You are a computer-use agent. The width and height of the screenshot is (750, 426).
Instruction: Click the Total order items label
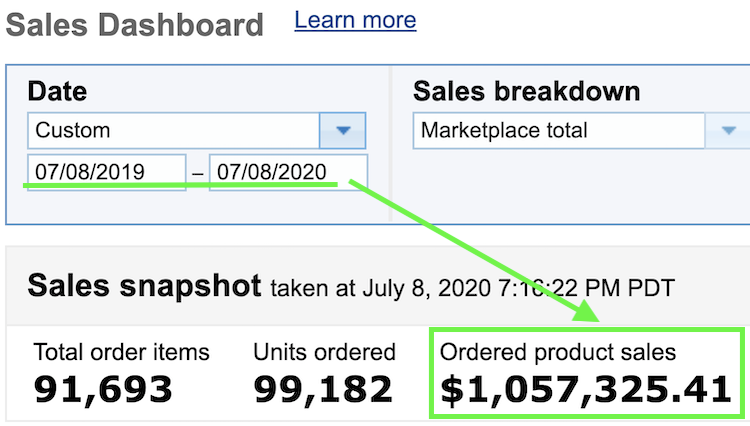121,352
